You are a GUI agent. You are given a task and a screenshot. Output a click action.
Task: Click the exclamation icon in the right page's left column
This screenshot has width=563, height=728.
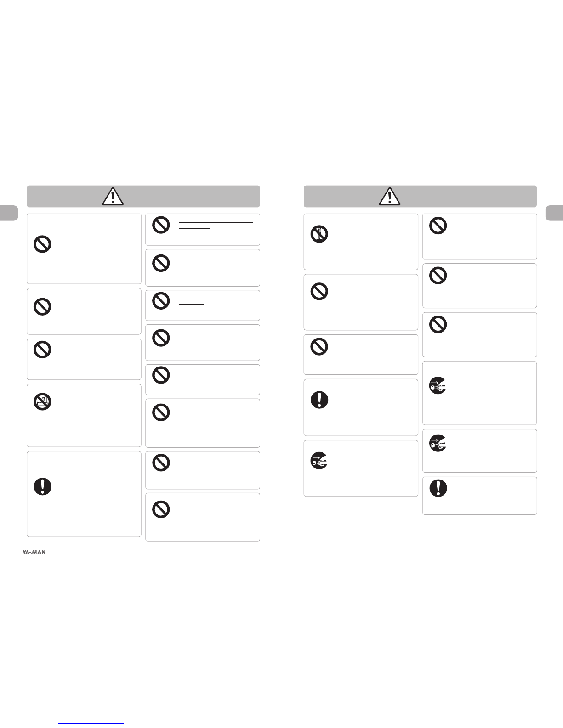tap(319, 400)
